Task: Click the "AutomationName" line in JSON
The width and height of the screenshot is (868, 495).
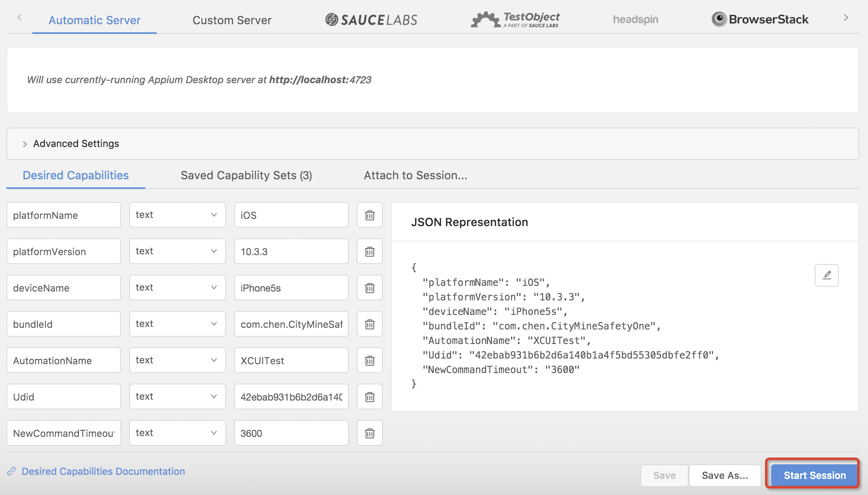Action: pyautogui.click(x=506, y=340)
